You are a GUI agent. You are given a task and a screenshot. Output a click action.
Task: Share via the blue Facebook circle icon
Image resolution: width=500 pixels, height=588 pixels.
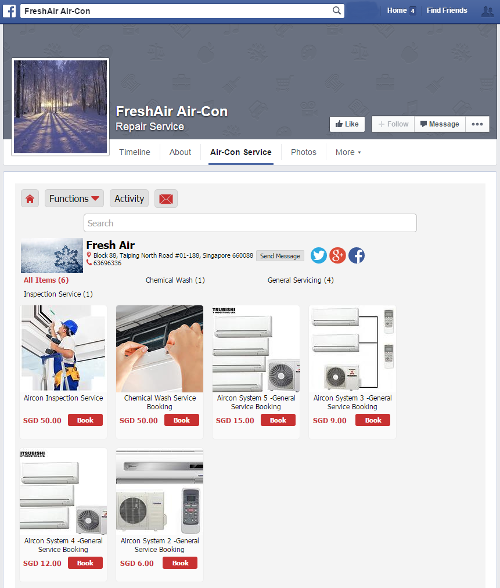tap(357, 255)
